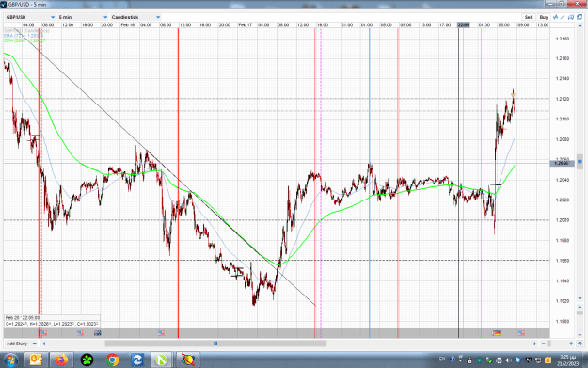Open Outlook from the taskbar

pyautogui.click(x=36, y=360)
